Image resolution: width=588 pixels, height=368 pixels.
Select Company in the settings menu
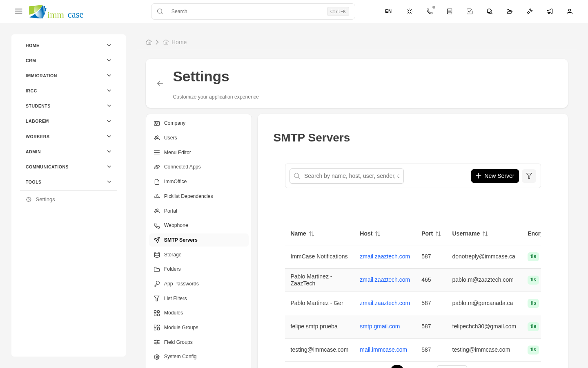click(199, 123)
